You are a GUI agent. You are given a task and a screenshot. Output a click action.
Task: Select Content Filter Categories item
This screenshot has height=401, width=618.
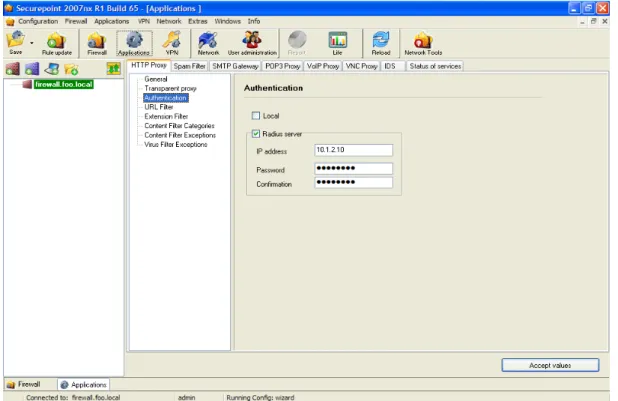(179, 126)
